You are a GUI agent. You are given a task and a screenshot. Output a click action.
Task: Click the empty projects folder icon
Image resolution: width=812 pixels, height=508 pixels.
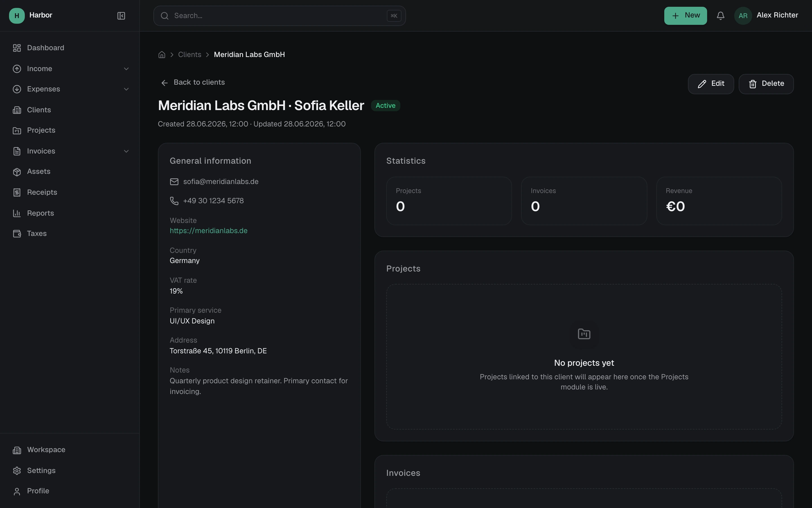(x=584, y=334)
